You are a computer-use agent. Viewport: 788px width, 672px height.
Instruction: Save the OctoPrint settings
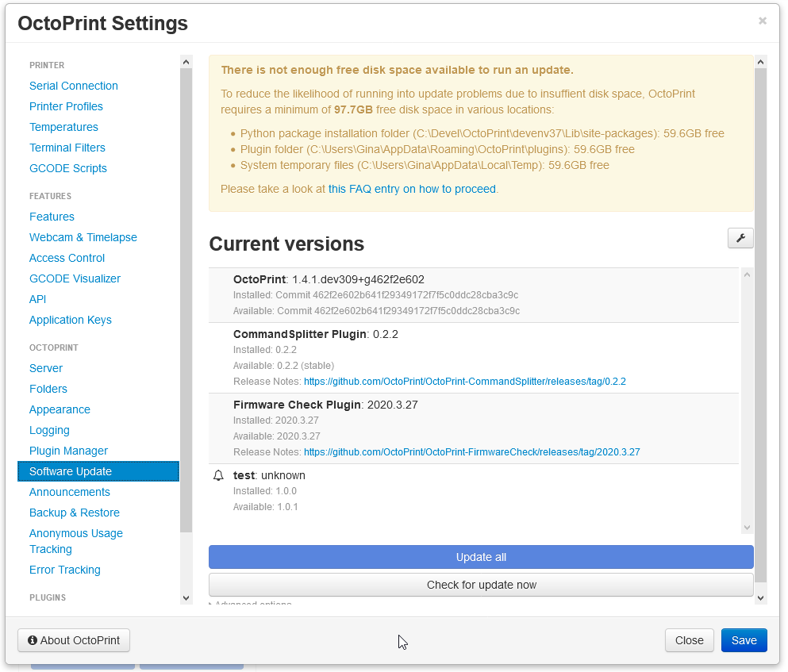[744, 640]
